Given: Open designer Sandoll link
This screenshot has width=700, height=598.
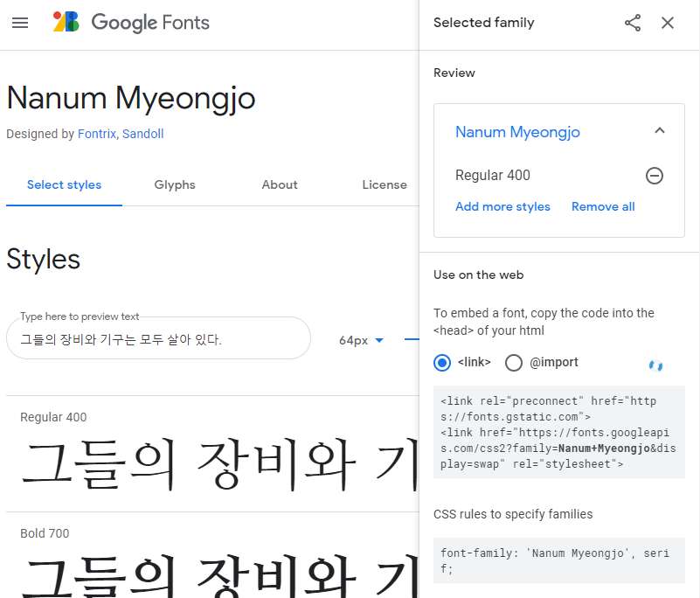Looking at the screenshot, I should click(x=142, y=134).
